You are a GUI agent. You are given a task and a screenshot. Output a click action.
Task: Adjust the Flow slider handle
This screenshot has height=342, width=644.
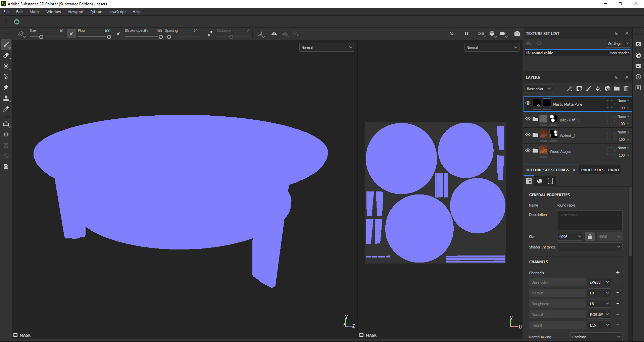109,37
